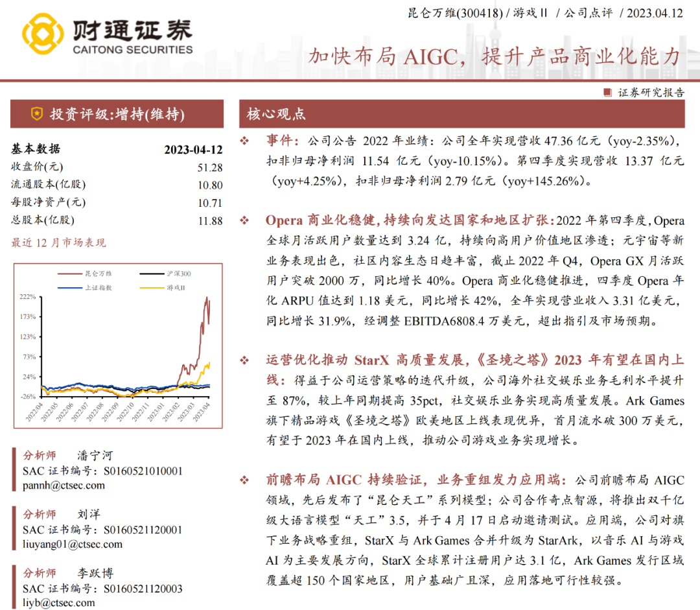
Task: Click the text EBITDA6808.4 万美元
Action: (464, 321)
